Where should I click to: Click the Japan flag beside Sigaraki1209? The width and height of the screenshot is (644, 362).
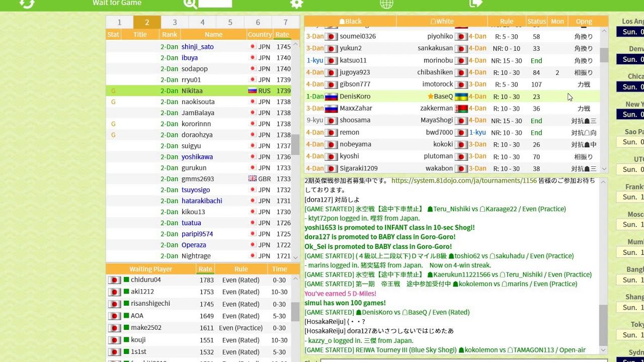tap(331, 168)
